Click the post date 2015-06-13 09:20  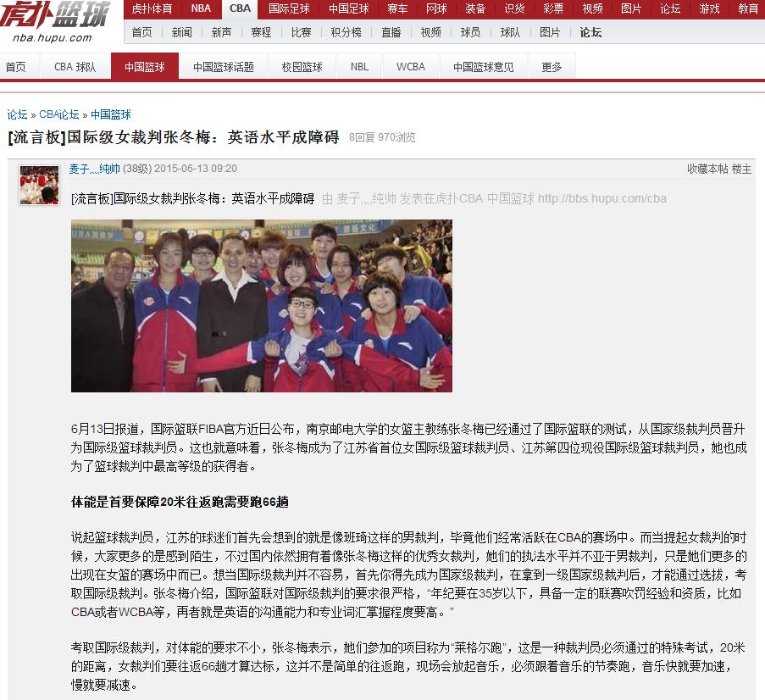(x=196, y=169)
